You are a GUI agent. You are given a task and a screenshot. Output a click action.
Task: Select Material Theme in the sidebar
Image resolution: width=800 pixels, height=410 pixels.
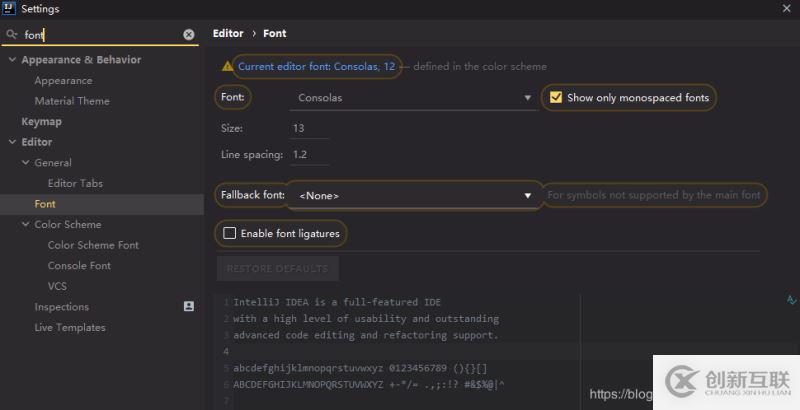(72, 101)
